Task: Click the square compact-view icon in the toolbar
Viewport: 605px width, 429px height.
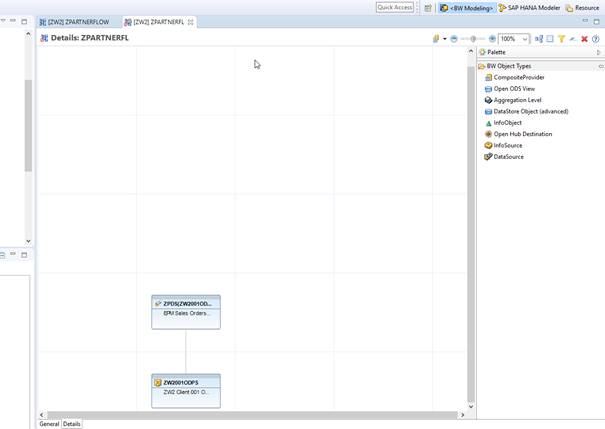Action: tap(550, 39)
